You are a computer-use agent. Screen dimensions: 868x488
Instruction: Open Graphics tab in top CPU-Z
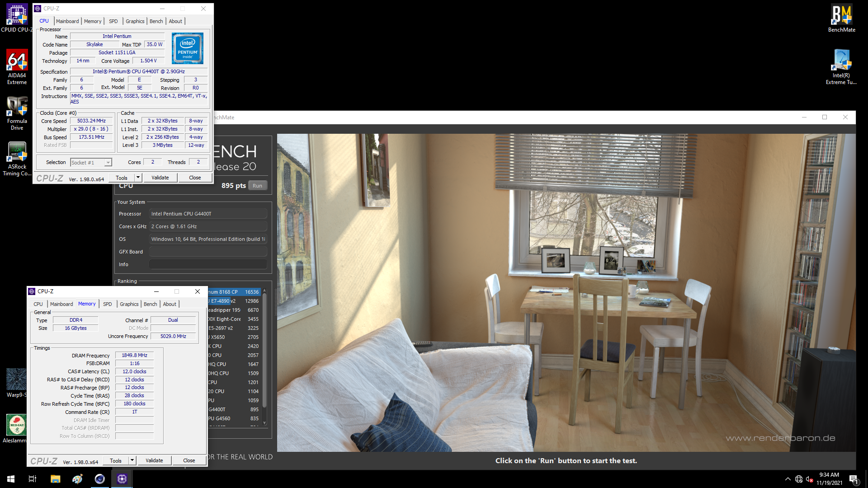click(135, 21)
